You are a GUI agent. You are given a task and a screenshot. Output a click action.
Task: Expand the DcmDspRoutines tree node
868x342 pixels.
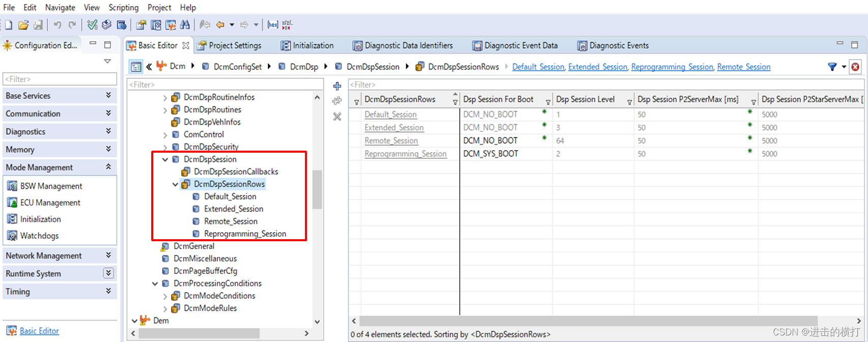tap(165, 110)
